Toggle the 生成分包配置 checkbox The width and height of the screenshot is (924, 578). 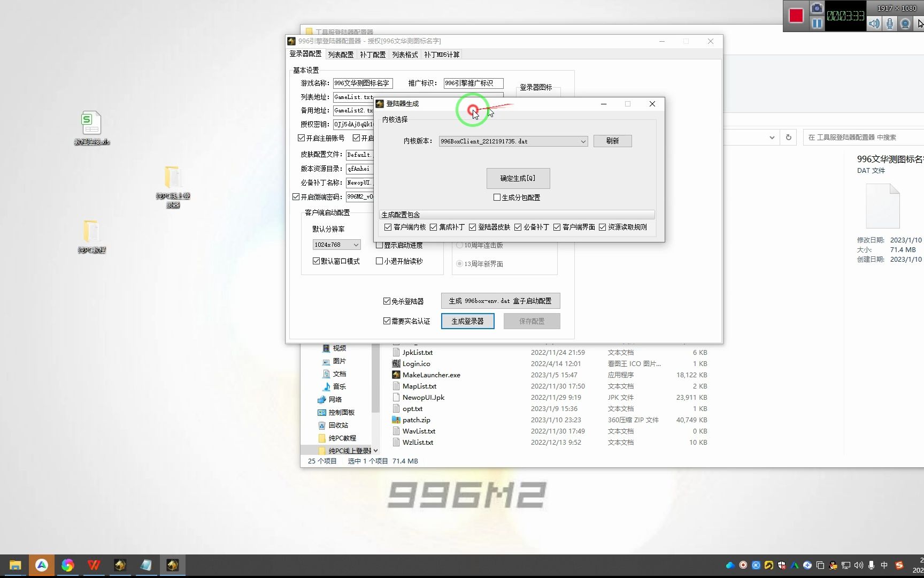(497, 197)
